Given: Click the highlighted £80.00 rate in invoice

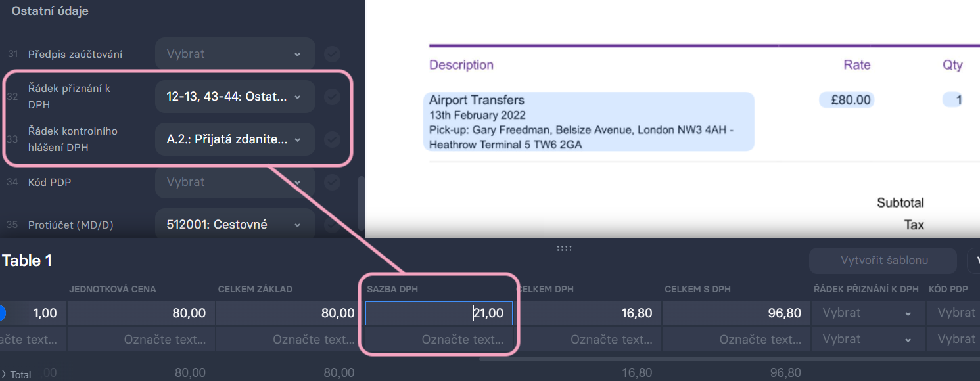Looking at the screenshot, I should pos(847,100).
